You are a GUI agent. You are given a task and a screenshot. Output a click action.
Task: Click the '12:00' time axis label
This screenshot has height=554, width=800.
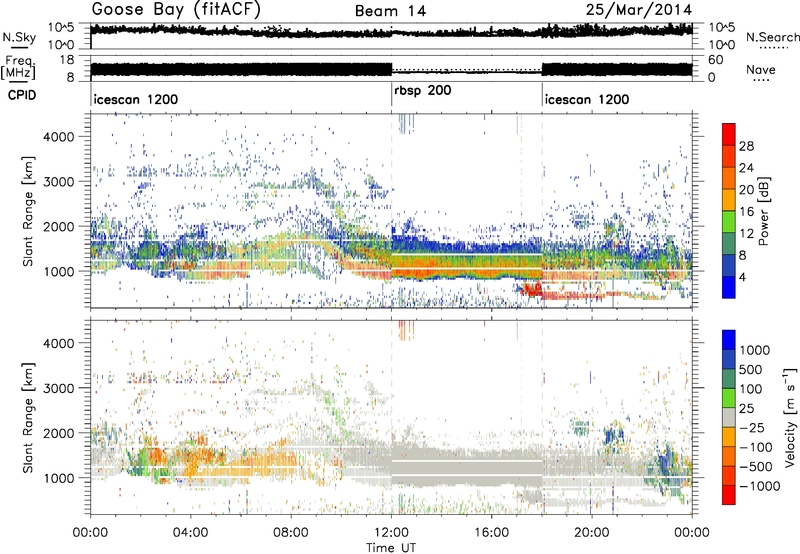coord(391,533)
